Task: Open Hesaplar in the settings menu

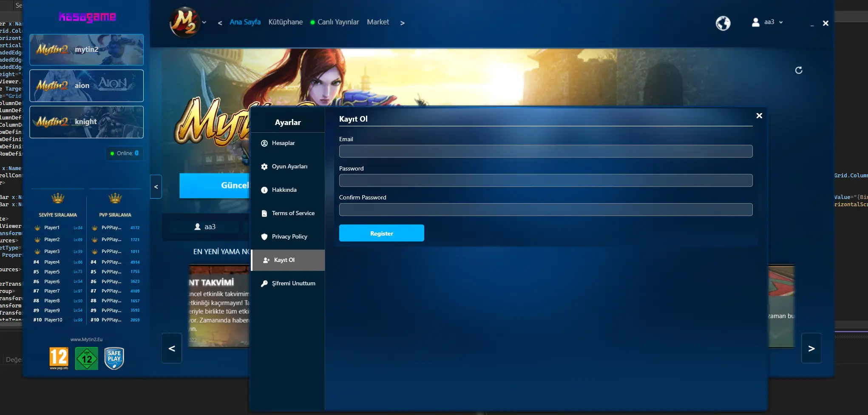Action: pyautogui.click(x=283, y=143)
